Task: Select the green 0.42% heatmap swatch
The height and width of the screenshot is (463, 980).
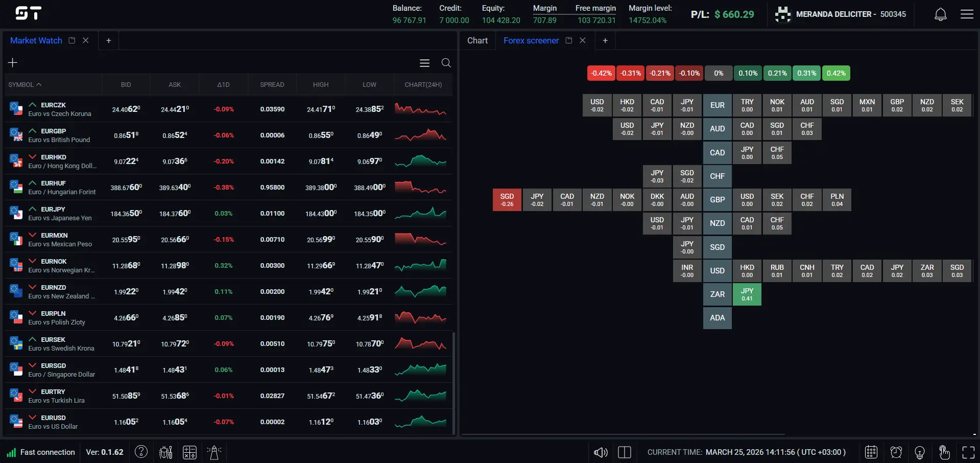Action: pos(835,73)
